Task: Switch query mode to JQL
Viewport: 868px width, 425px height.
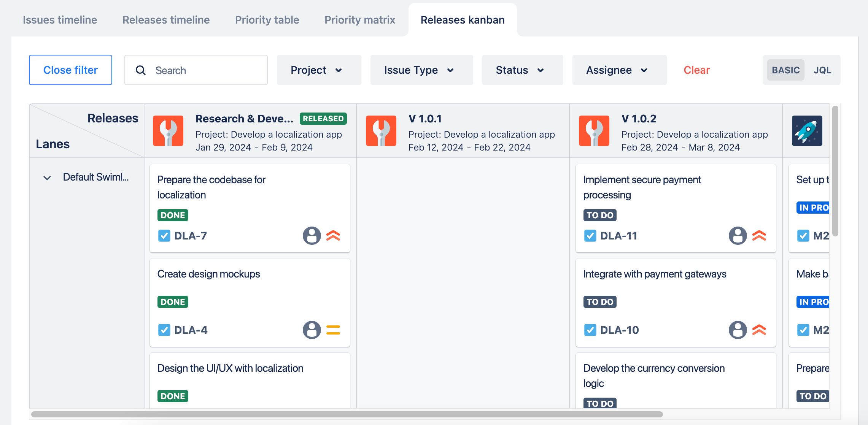Action: click(x=822, y=70)
